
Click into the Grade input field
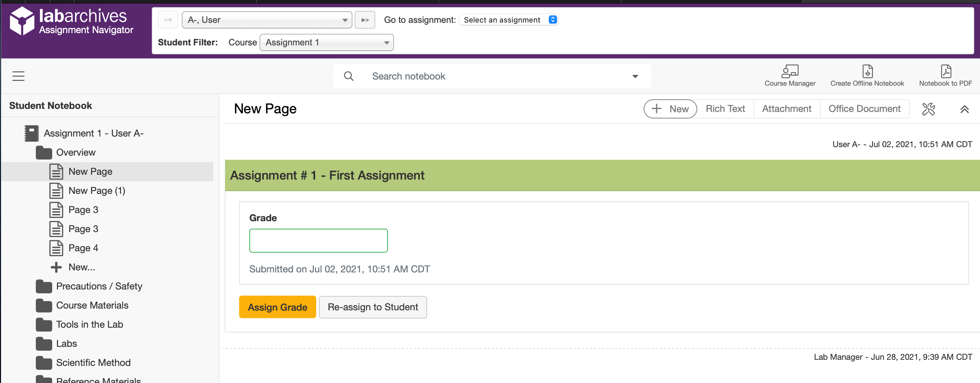[318, 241]
